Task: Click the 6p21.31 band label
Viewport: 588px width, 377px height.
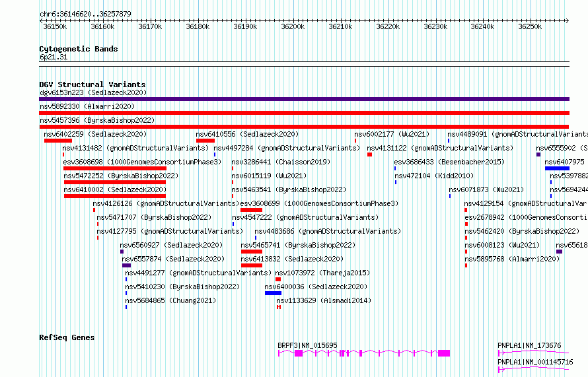Action: [54, 57]
